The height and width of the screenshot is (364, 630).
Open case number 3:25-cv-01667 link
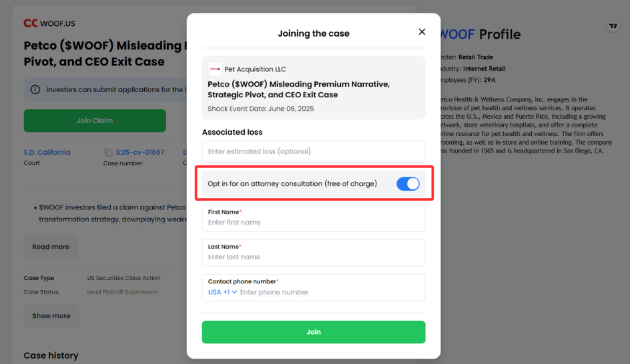coord(140,152)
